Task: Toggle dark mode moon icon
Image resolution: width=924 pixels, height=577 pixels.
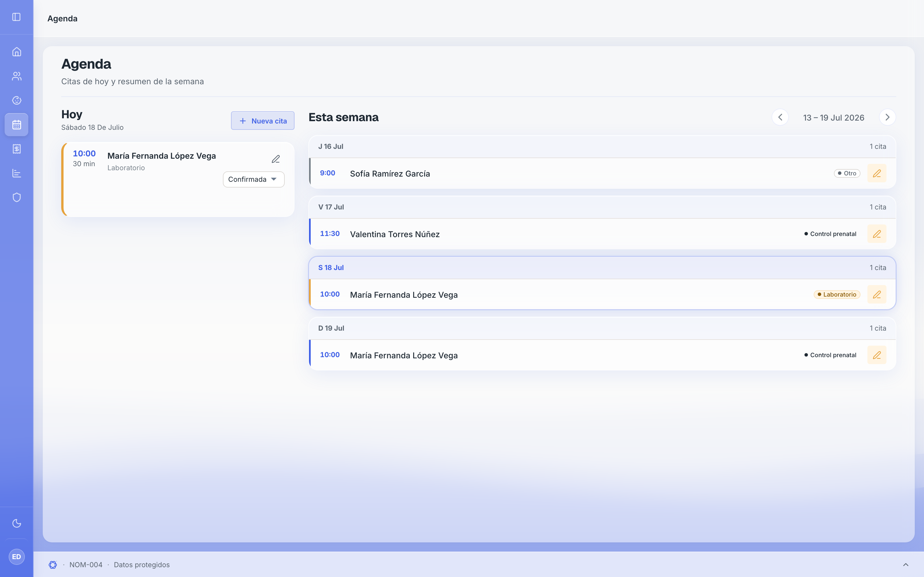Action: tap(16, 523)
